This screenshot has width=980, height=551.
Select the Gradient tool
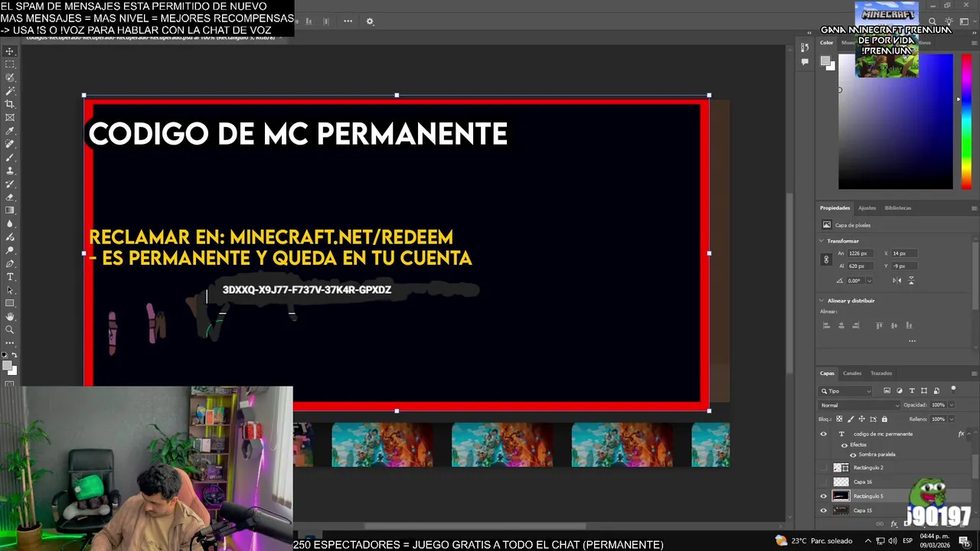[x=10, y=210]
